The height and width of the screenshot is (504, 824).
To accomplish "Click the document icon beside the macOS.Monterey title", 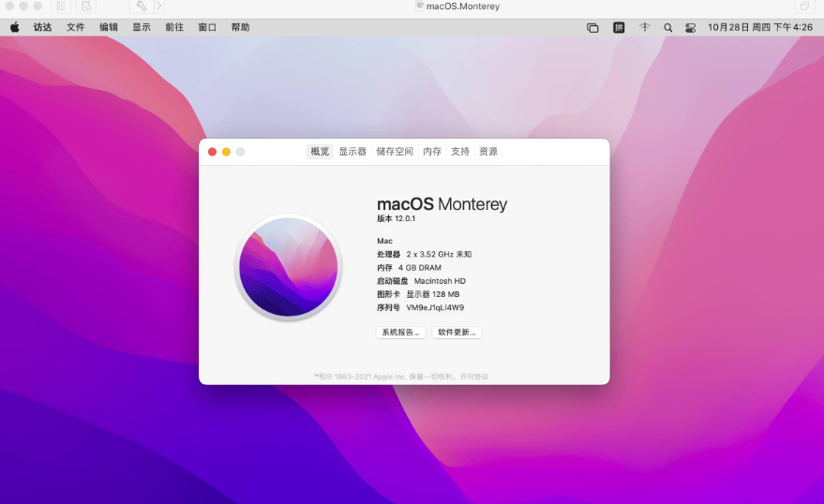I will (x=419, y=6).
